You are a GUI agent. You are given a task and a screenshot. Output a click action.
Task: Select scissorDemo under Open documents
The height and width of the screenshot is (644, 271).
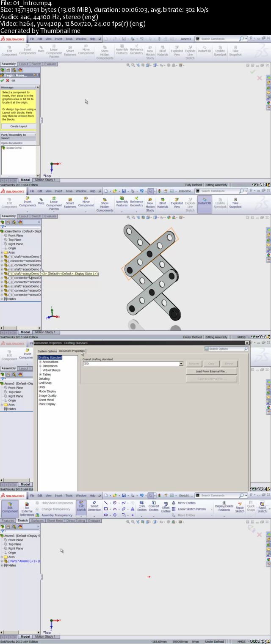(x=14, y=148)
